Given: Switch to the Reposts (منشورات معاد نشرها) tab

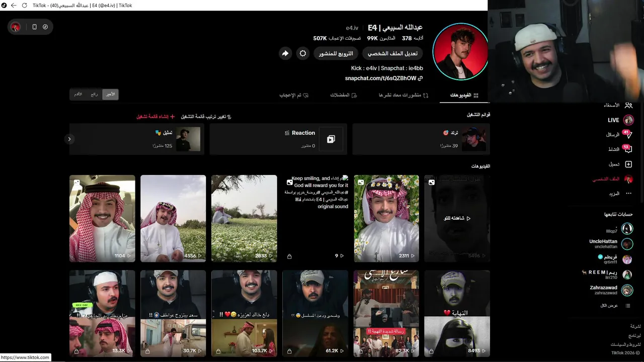Looking at the screenshot, I should click(x=403, y=95).
